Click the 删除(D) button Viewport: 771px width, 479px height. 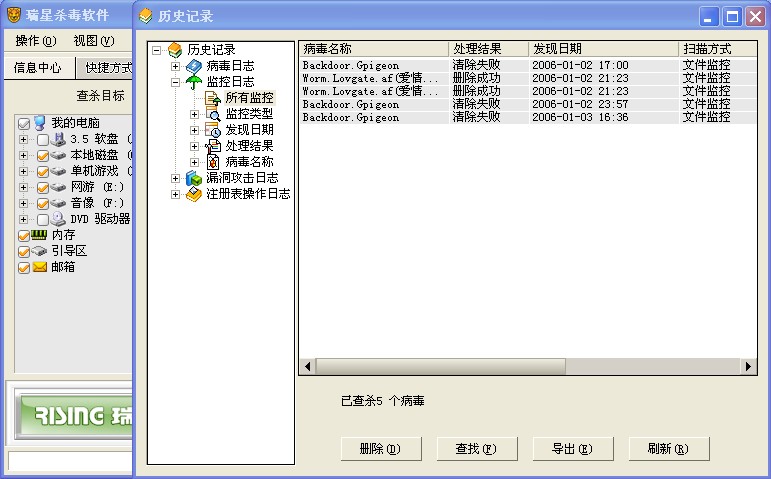click(x=381, y=449)
